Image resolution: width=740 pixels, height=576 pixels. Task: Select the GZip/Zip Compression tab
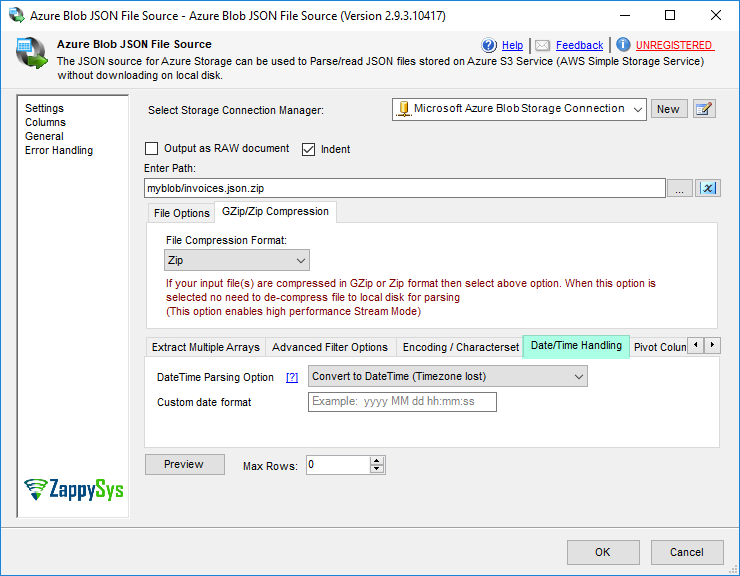click(275, 212)
